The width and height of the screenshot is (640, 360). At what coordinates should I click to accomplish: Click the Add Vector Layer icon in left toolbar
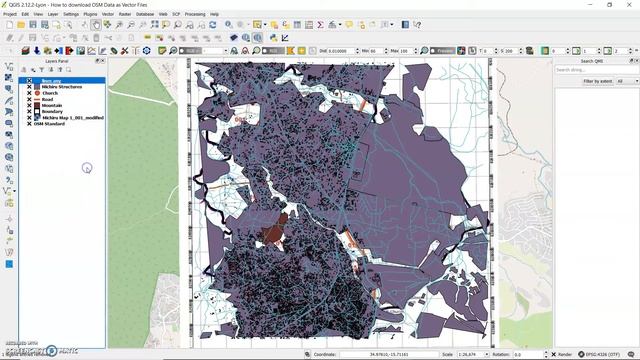tap(9, 66)
